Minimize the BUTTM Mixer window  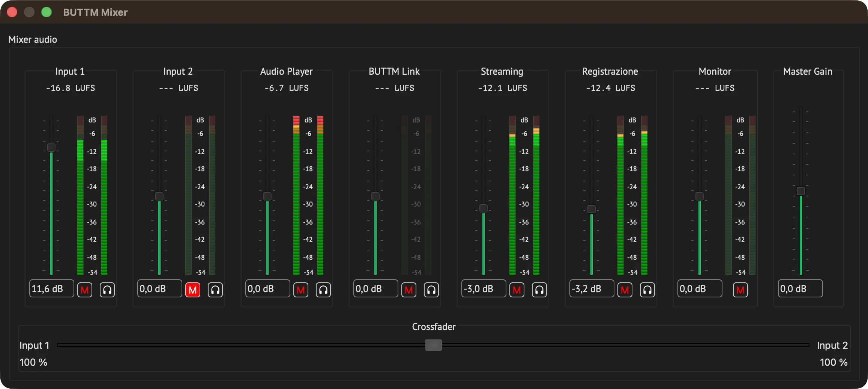29,12
